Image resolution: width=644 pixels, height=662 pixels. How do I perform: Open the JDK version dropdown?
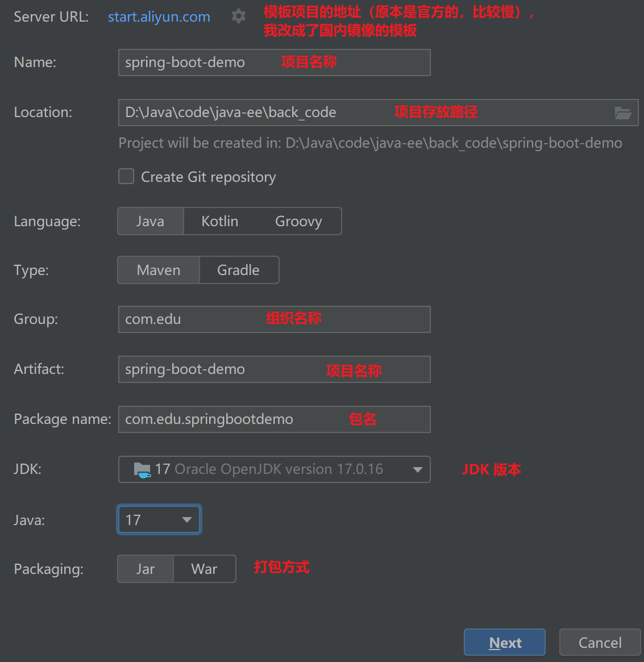coord(275,469)
